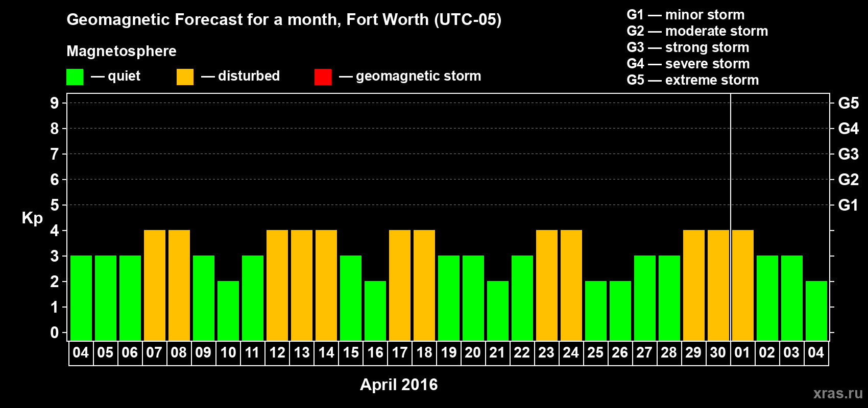Click the 'Magnetosphere' heading
868x408 pixels.
[122, 51]
